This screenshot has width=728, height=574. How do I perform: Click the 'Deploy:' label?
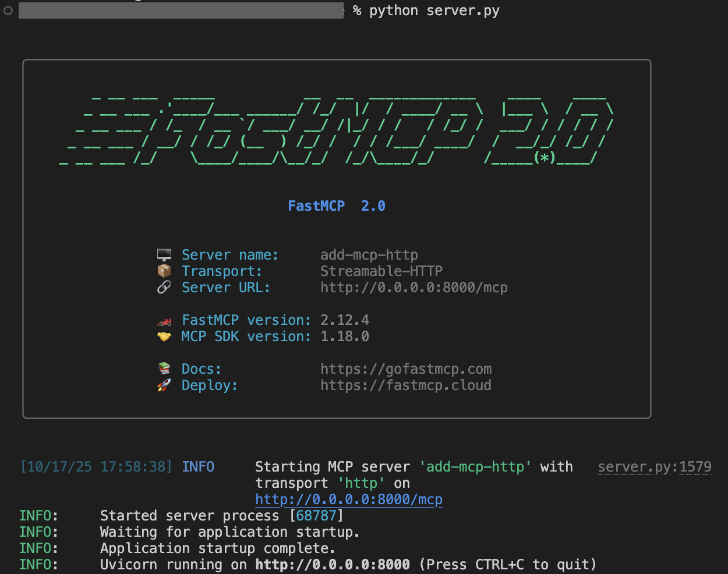(210, 385)
